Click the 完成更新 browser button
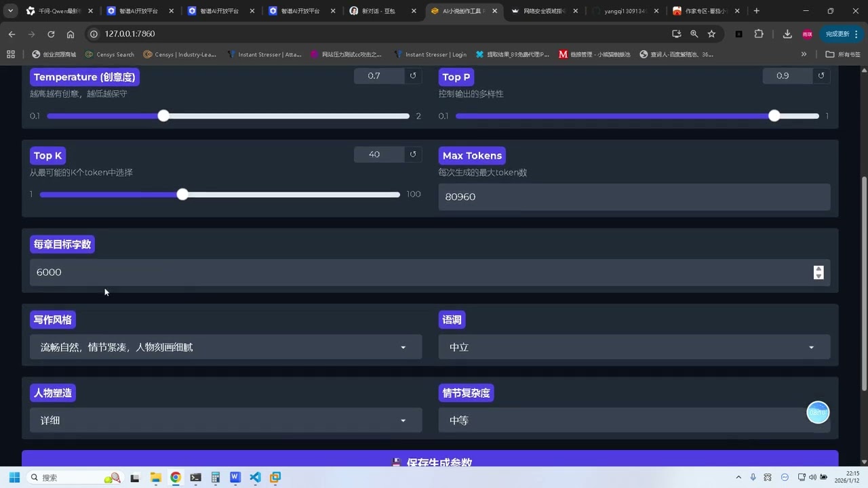This screenshot has width=868, height=488. coord(842,34)
